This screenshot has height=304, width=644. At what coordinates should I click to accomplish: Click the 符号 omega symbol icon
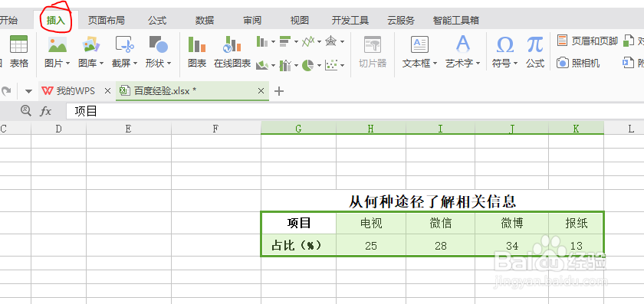(x=504, y=44)
